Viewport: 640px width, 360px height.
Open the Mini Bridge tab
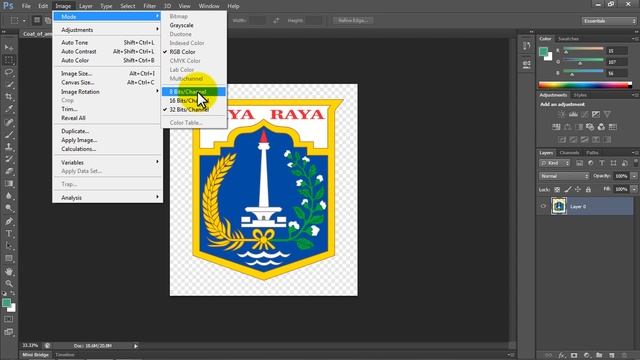click(36, 355)
